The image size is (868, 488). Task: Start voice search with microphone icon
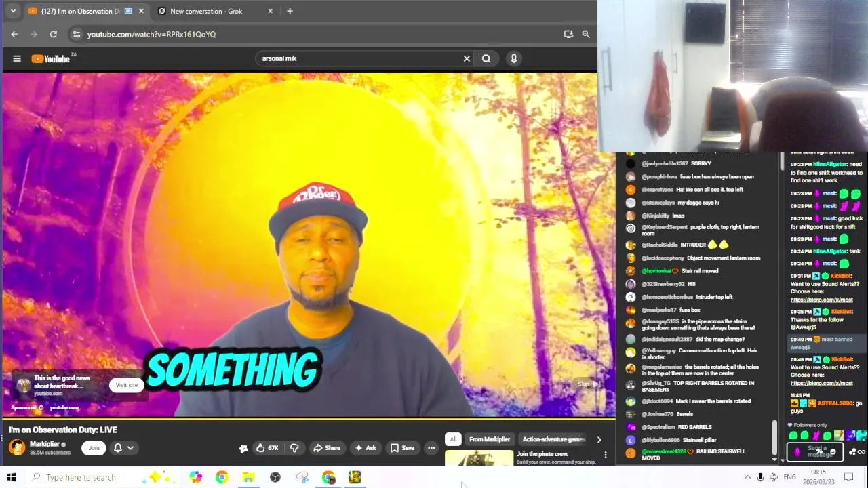click(514, 58)
